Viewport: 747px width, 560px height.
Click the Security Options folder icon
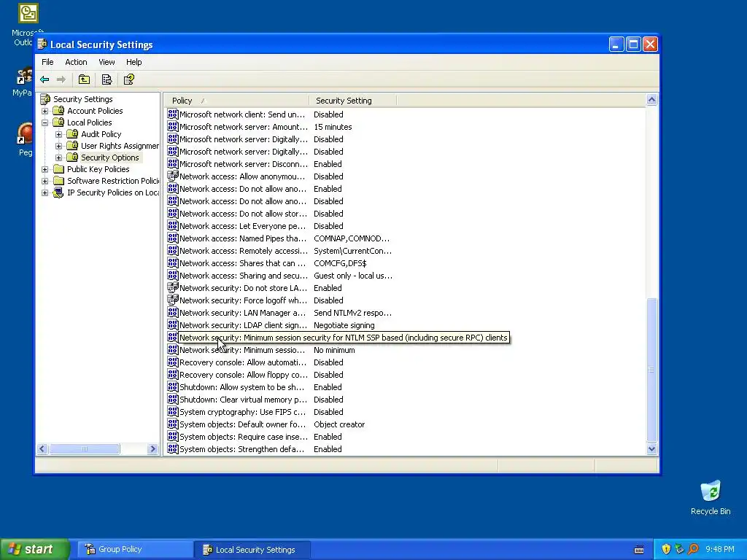(72, 157)
